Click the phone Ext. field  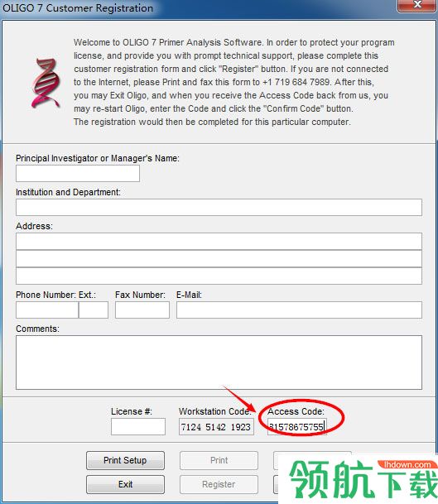94,310
